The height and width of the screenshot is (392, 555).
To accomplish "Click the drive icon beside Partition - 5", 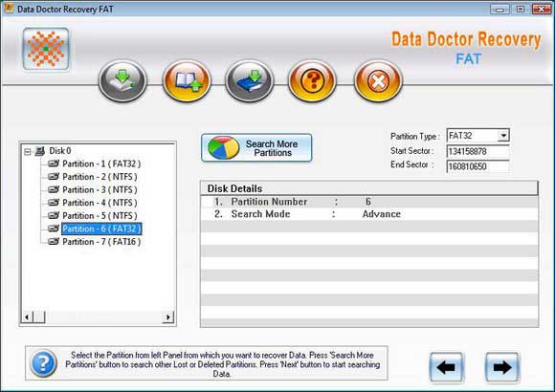I will pos(54,215).
